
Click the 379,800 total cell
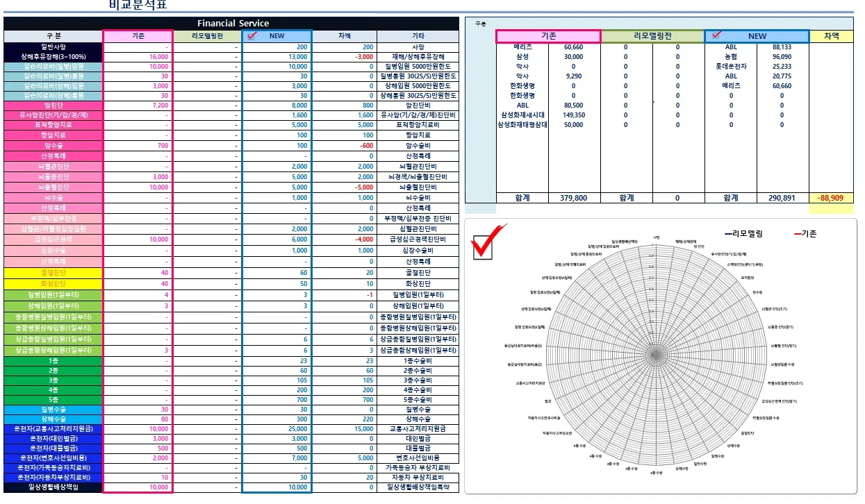(573, 198)
